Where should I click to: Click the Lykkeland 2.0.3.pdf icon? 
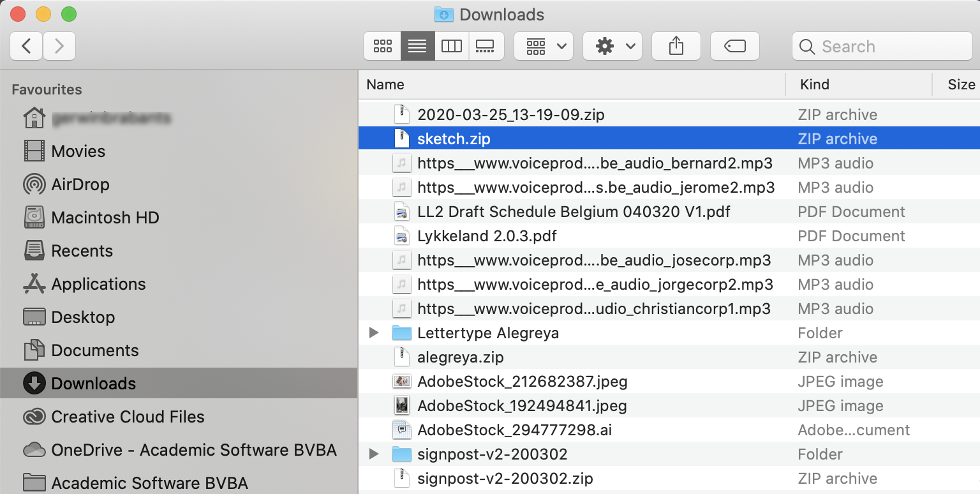pos(401,236)
